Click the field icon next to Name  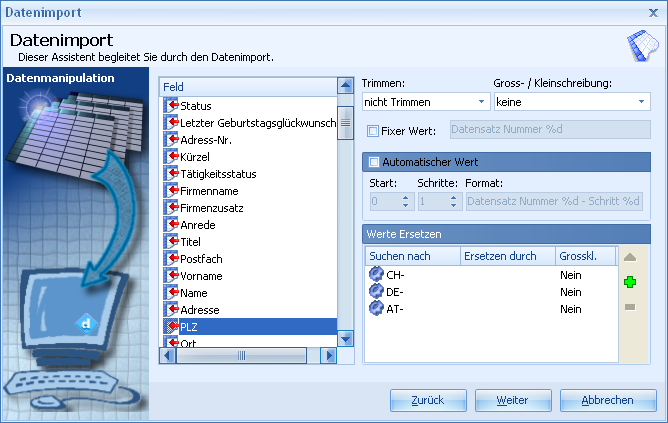[171, 293]
